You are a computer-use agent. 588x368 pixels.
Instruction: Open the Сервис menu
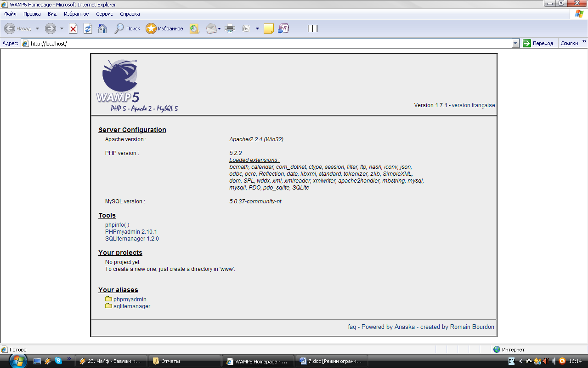tap(104, 14)
